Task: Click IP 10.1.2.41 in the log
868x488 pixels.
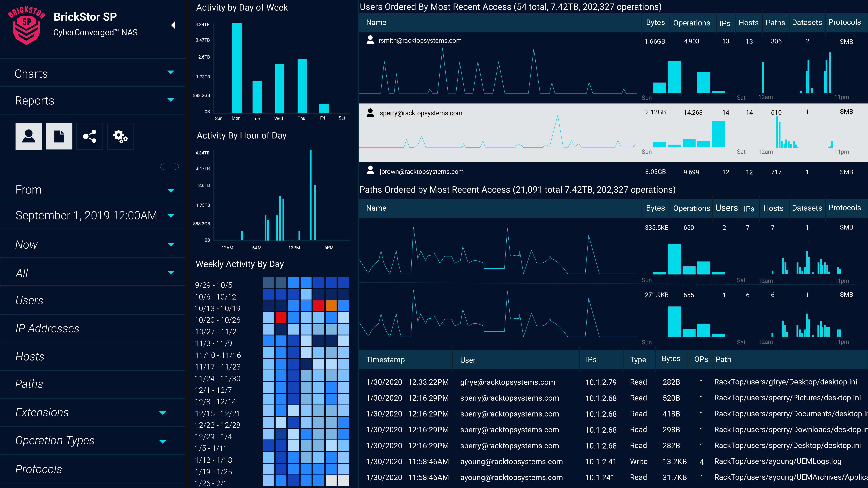Action: (601, 462)
